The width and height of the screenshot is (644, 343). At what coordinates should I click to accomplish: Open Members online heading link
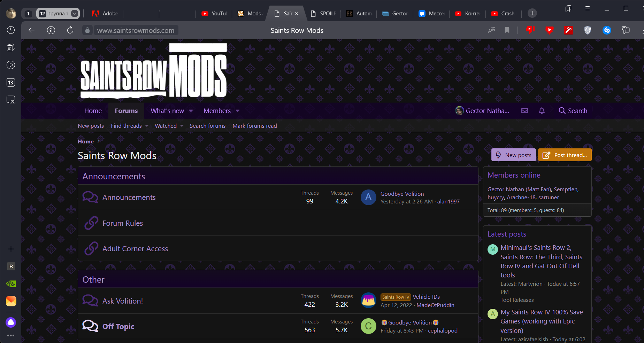[514, 175]
